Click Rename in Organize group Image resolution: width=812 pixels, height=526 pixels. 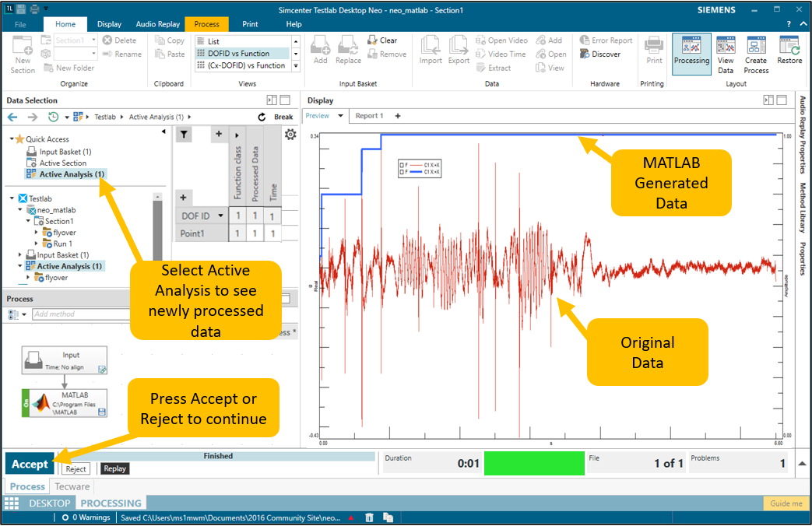click(121, 54)
